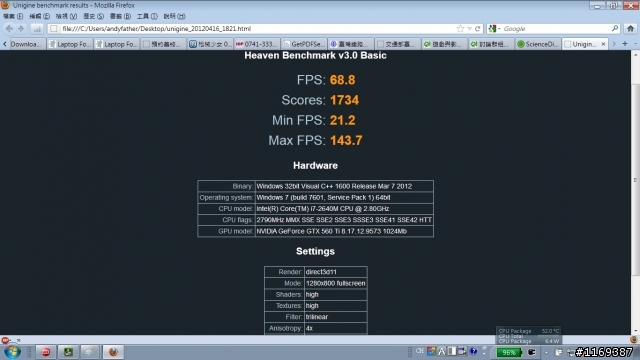Click the Min FPS value 21.2
Screen dimensions: 640x360
coord(342,120)
